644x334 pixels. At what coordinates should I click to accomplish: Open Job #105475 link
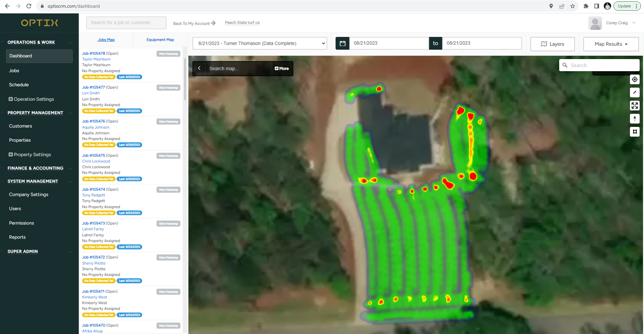pos(94,155)
